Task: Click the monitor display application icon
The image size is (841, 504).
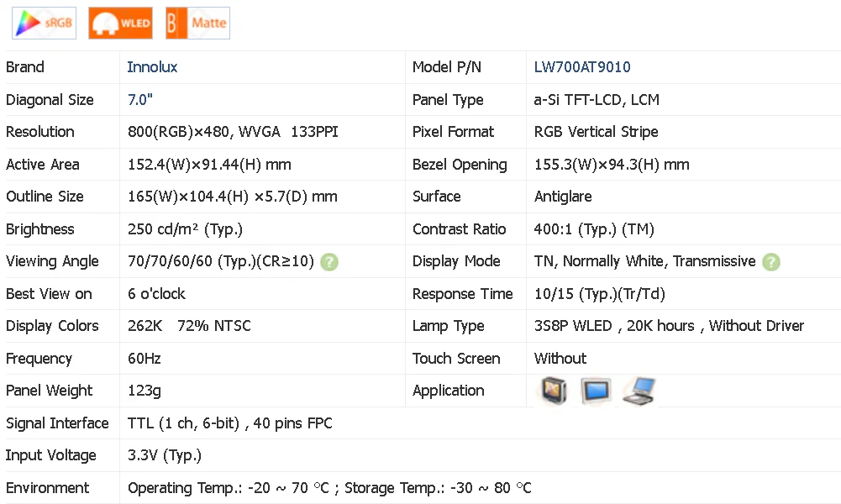Action: (596, 391)
